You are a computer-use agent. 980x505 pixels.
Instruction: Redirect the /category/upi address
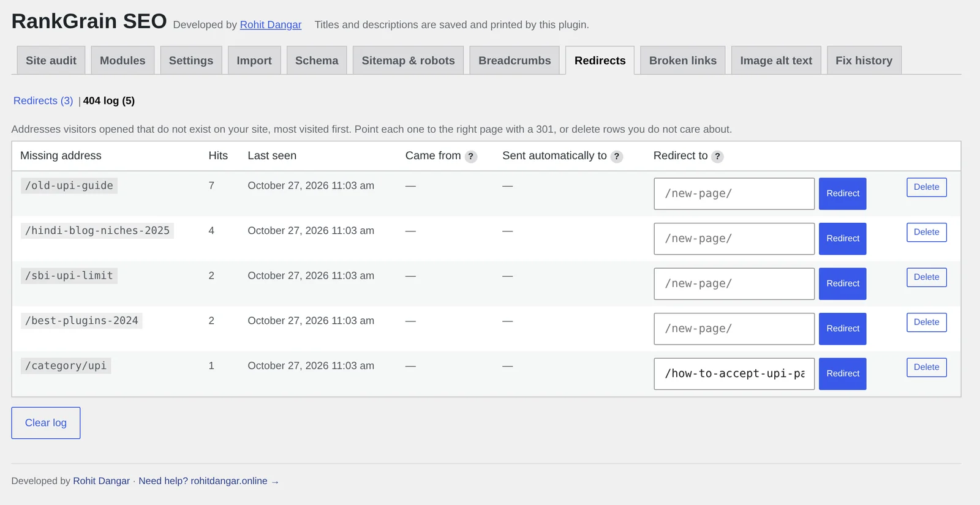tap(843, 374)
